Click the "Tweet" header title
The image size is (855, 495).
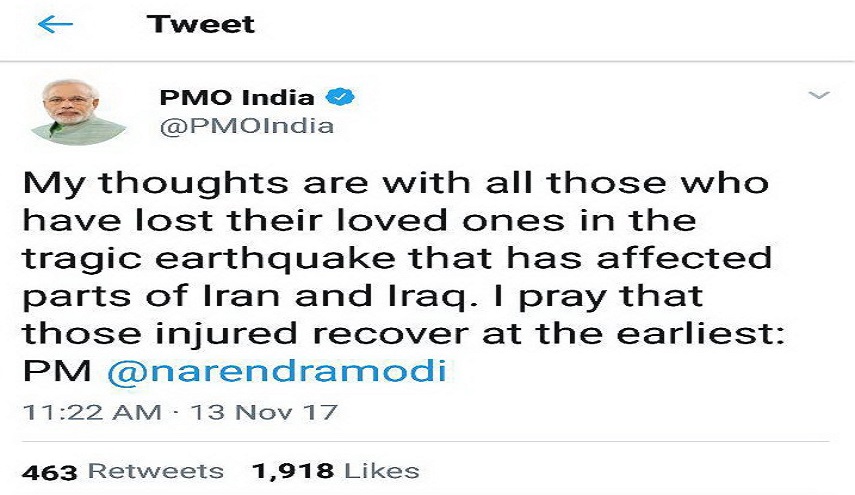coord(201,24)
